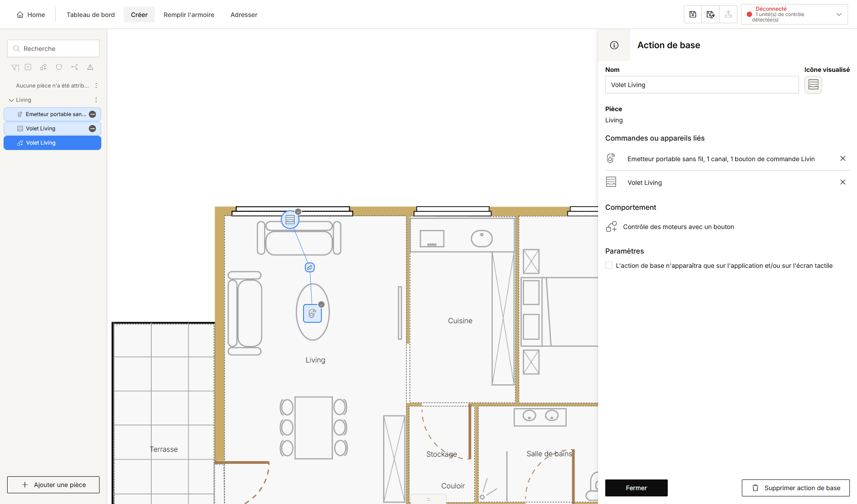This screenshot has width=857, height=504.
Task: Filter by basic actions shapes icon
Action: click(x=43, y=67)
